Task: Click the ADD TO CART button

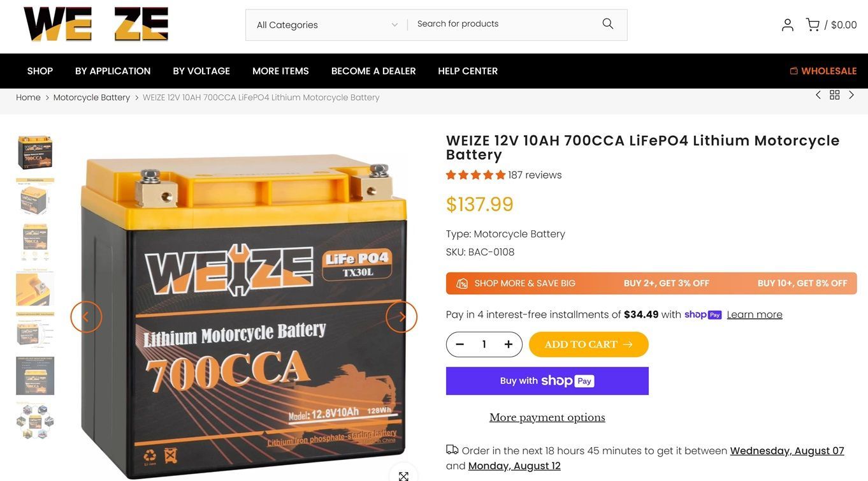Action: (589, 344)
